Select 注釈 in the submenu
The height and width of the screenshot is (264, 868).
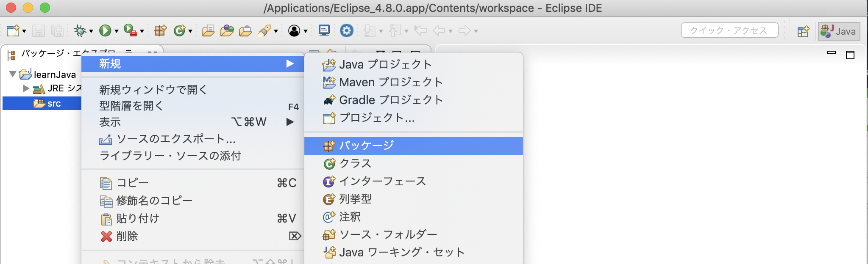(414, 217)
